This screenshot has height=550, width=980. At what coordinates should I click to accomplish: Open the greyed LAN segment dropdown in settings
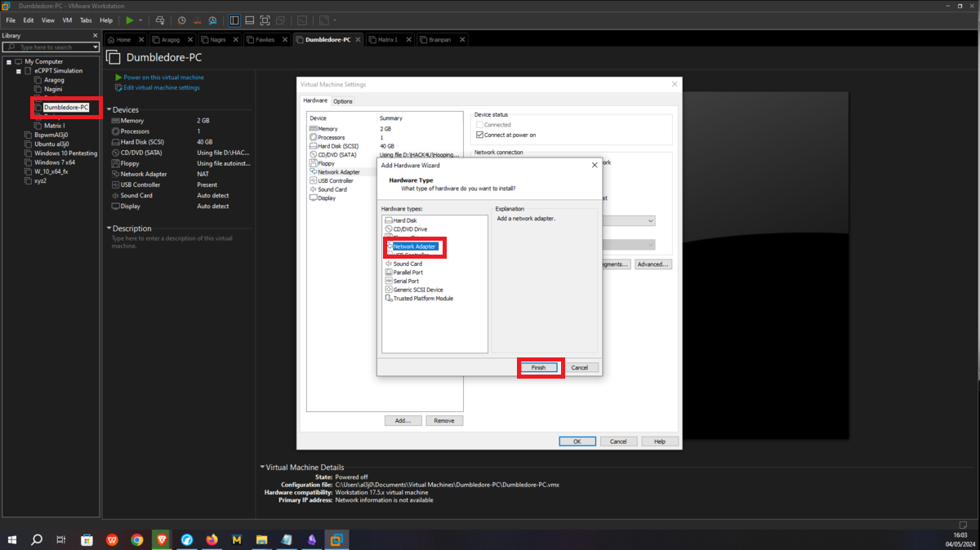click(629, 245)
